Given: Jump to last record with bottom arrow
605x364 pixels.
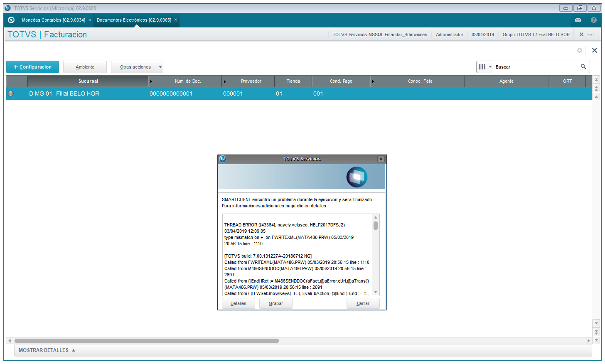Looking at the screenshot, I should [x=596, y=340].
